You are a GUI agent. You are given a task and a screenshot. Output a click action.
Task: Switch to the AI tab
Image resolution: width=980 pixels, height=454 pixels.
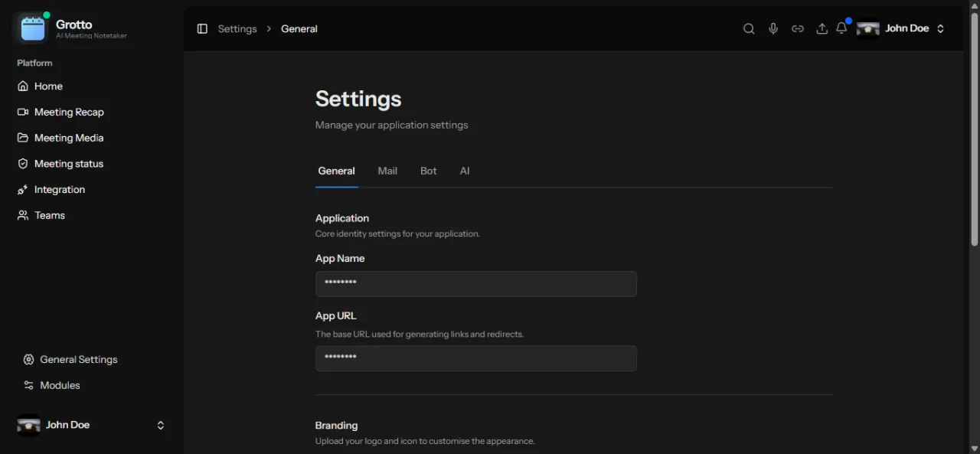coord(465,171)
